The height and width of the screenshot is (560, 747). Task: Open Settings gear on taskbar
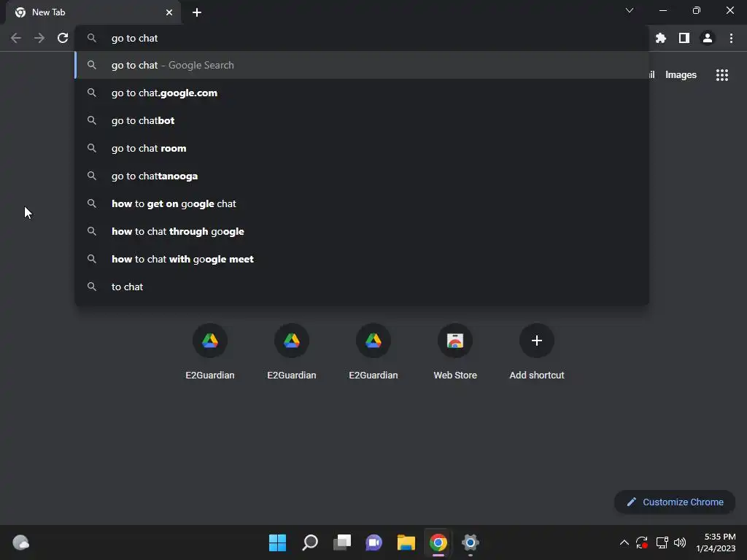pyautogui.click(x=471, y=542)
